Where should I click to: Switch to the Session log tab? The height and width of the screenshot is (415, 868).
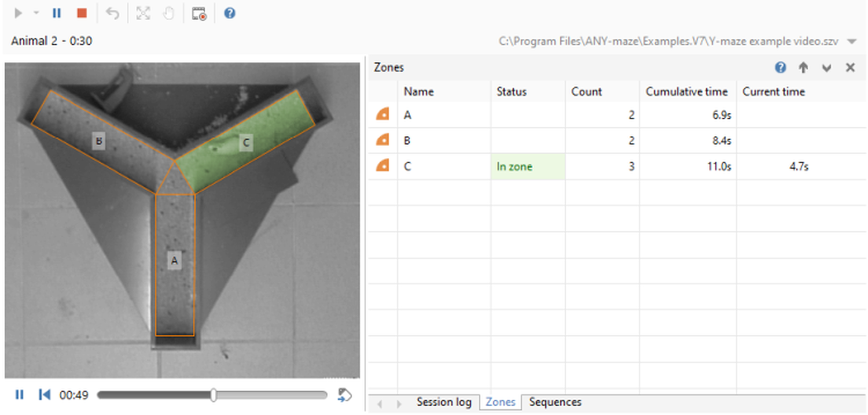pos(444,402)
